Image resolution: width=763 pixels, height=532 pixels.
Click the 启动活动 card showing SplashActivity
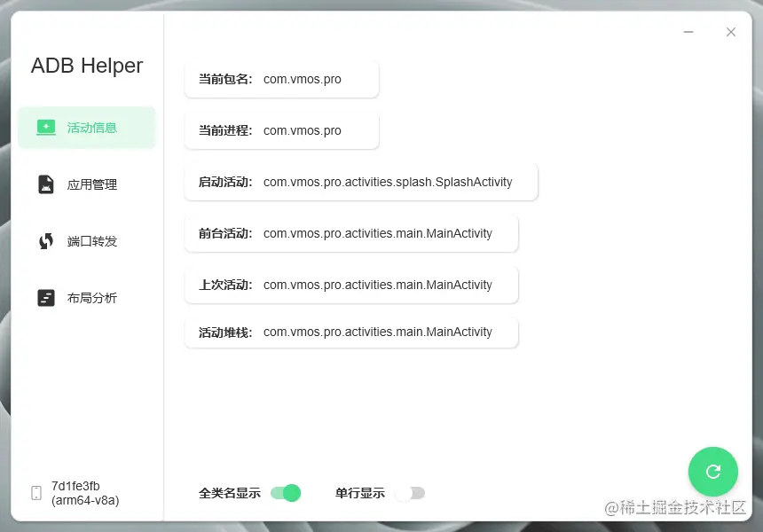coord(361,182)
